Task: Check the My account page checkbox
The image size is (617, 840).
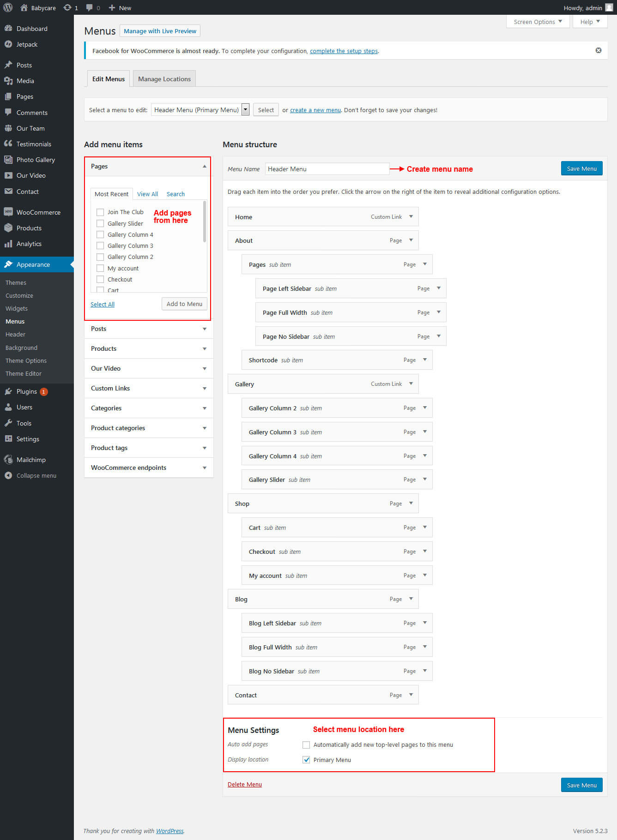Action: click(100, 268)
